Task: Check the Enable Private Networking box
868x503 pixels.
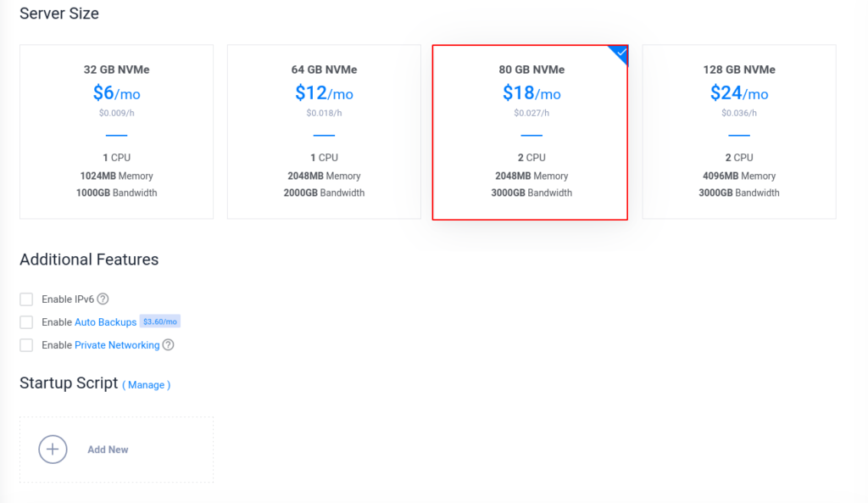Action: coord(26,345)
